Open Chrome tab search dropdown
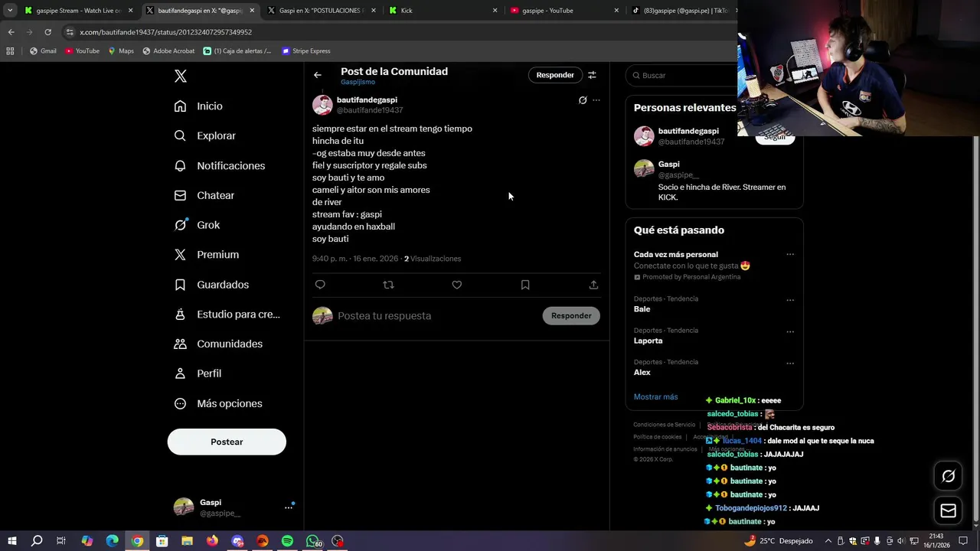 click(10, 11)
